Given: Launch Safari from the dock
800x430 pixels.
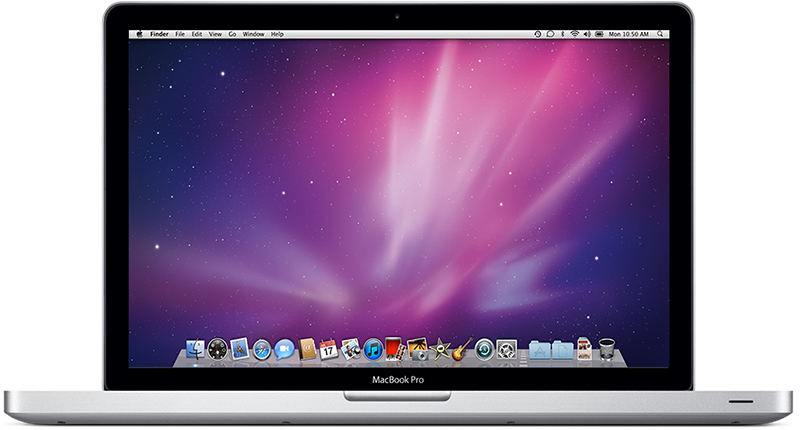Looking at the screenshot, I should pyautogui.click(x=262, y=349).
